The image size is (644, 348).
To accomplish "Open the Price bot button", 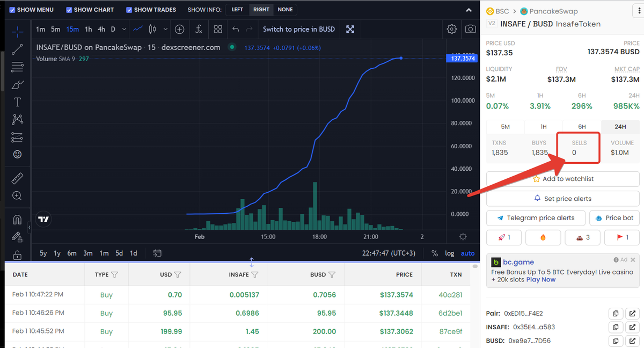I will click(x=614, y=218).
